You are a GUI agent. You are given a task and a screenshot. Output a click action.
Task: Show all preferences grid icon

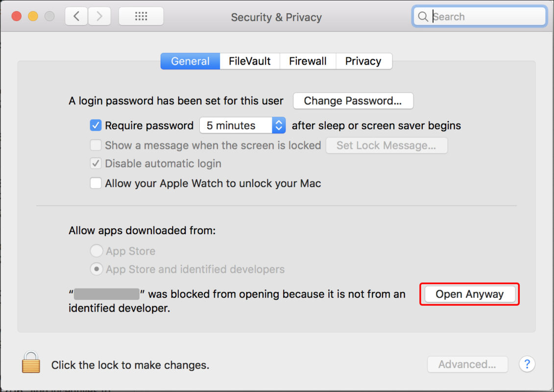141,17
